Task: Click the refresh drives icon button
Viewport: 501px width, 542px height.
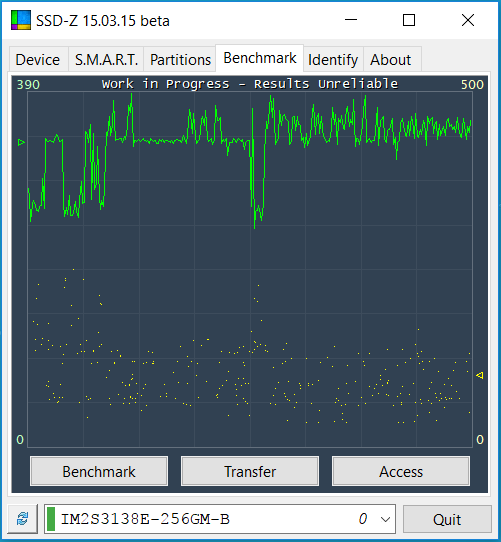Action: [22, 519]
